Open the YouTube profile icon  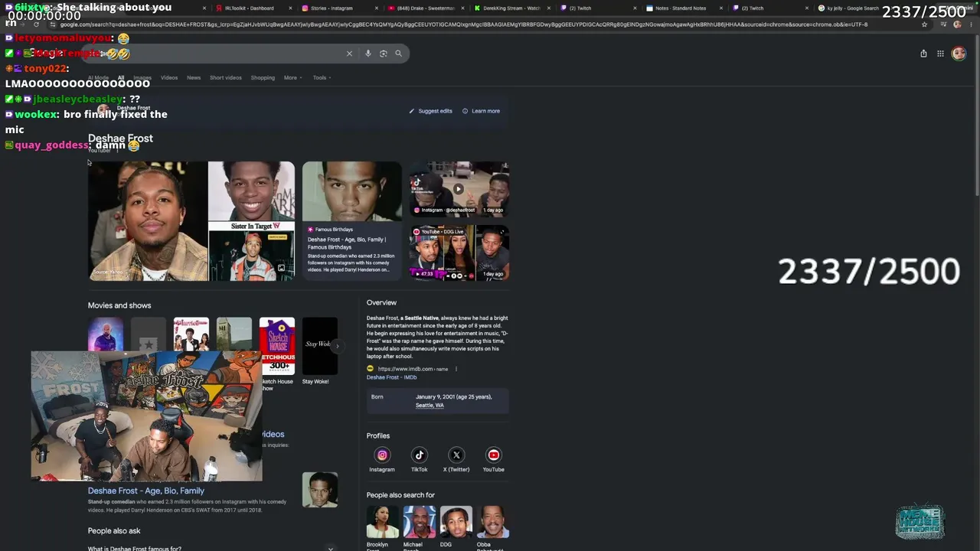[494, 455]
